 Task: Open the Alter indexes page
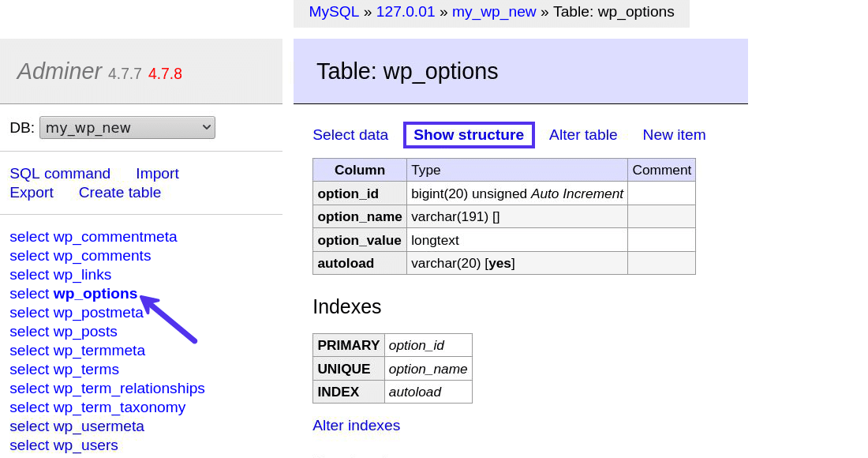click(x=356, y=425)
